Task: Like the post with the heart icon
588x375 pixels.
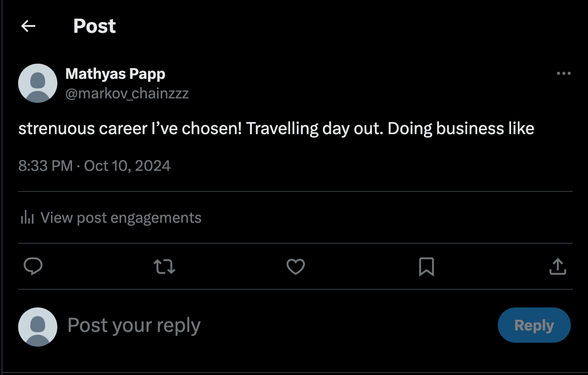Action: click(295, 267)
